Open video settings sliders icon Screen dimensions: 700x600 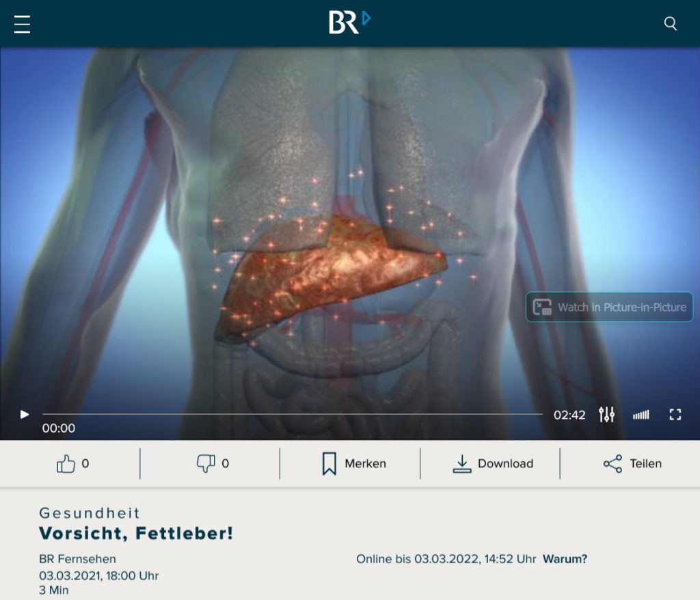(x=606, y=415)
